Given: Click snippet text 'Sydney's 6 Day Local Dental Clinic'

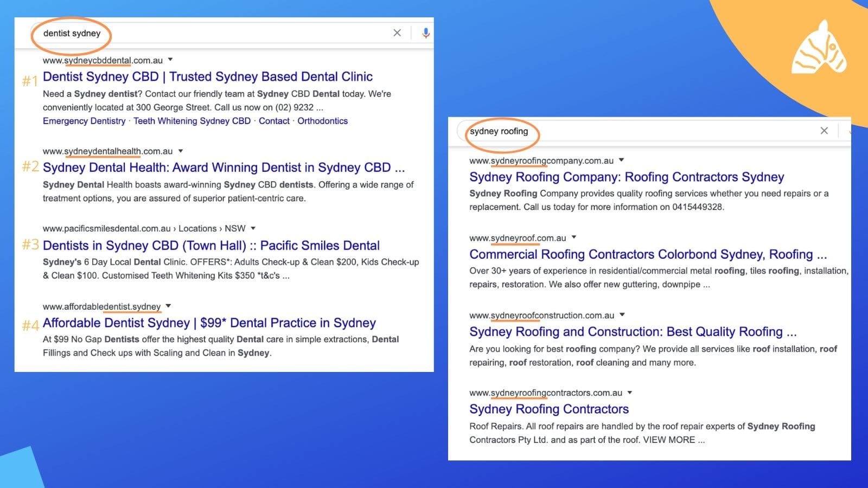Looking at the screenshot, I should 115,262.
